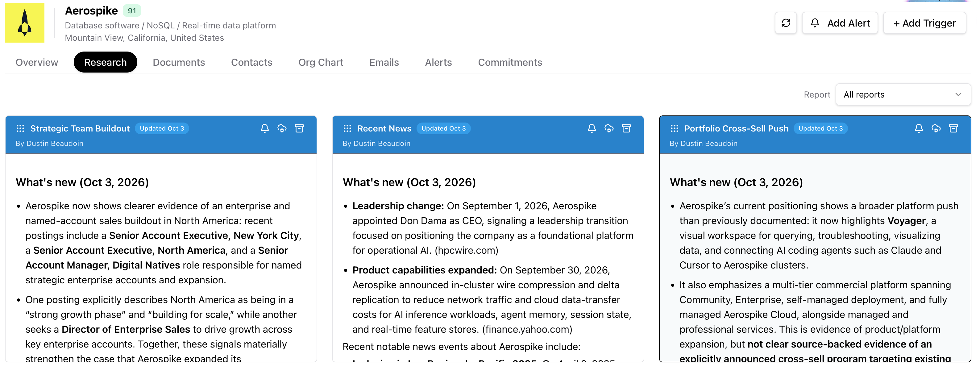
Task: Select the Research tab
Action: coord(106,62)
